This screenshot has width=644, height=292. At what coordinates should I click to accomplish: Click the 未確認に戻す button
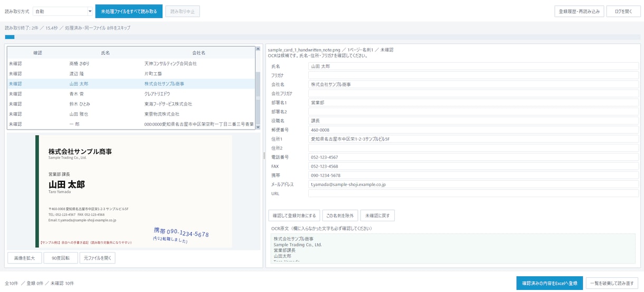point(377,216)
